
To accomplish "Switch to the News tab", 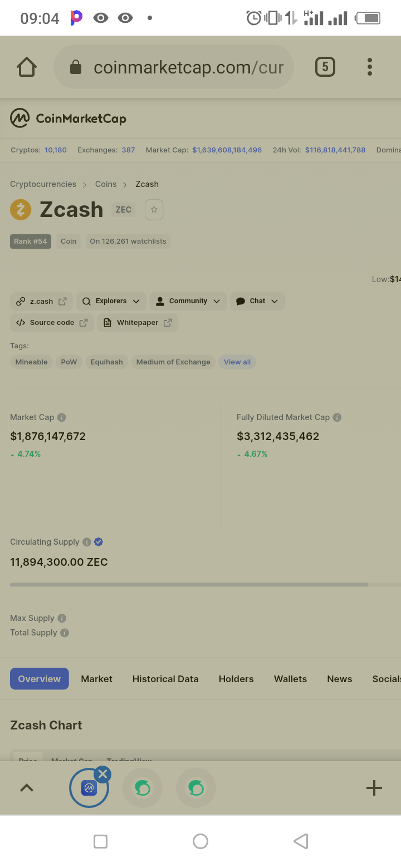I will coord(340,679).
